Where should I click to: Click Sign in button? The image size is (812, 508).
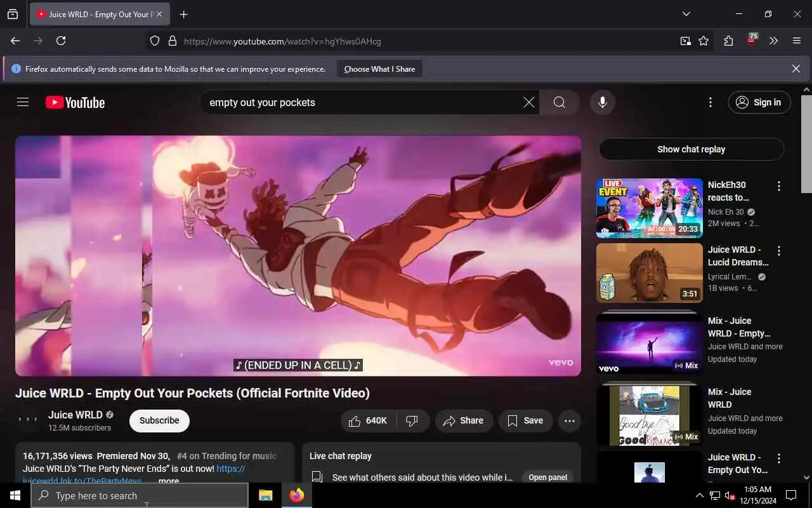(x=759, y=102)
